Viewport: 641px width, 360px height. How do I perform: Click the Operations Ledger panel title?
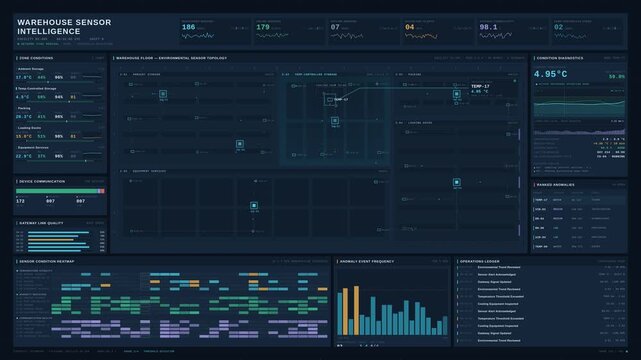[x=480, y=261]
